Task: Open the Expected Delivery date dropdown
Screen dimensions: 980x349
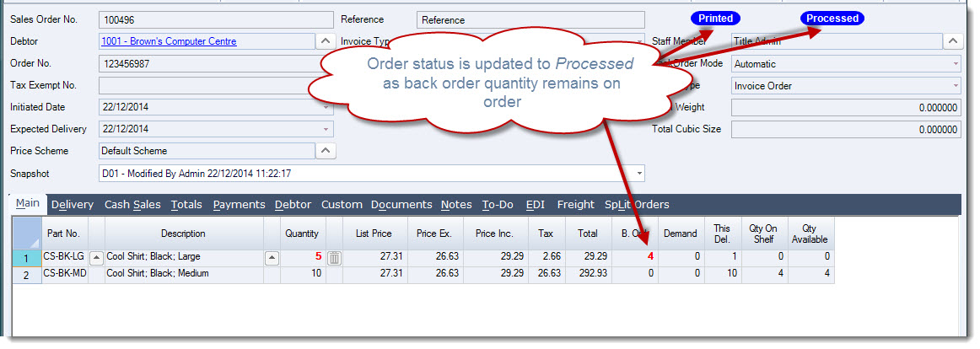Action: pos(326,129)
